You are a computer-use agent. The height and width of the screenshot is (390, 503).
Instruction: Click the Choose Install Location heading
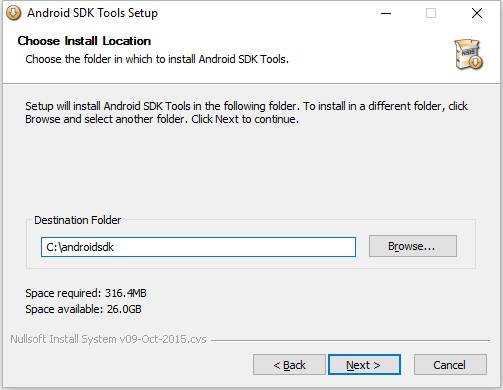(84, 41)
